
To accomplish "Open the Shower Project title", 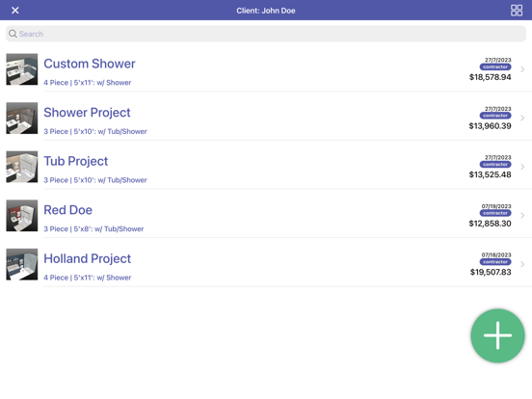I will coord(87,113).
